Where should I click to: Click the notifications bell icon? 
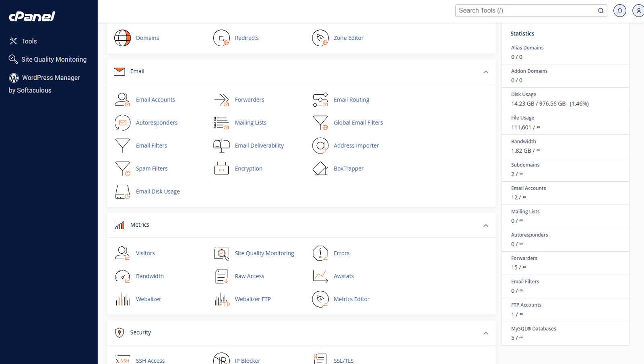pos(620,11)
